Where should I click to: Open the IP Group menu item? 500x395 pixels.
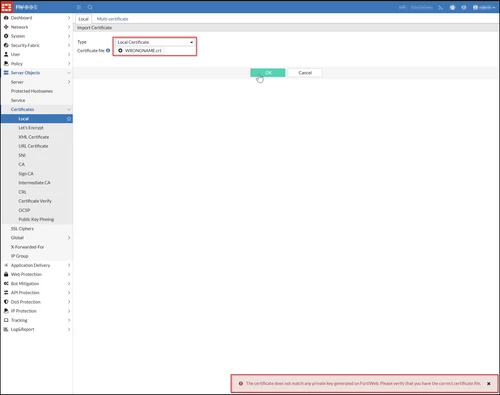(19, 256)
